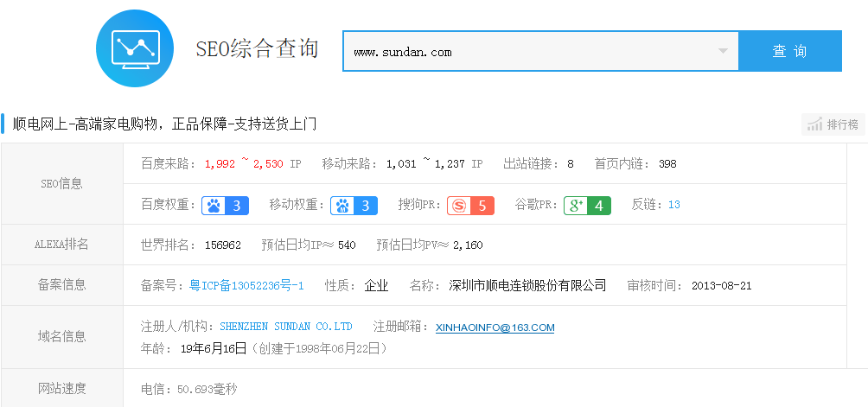Click the SEO monitor chart logo icon
This screenshot has height=407, width=868.
click(x=135, y=48)
